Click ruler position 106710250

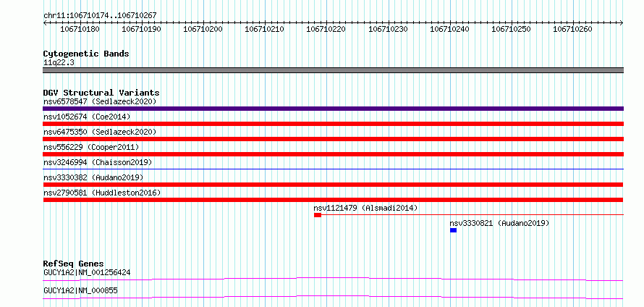511,29
